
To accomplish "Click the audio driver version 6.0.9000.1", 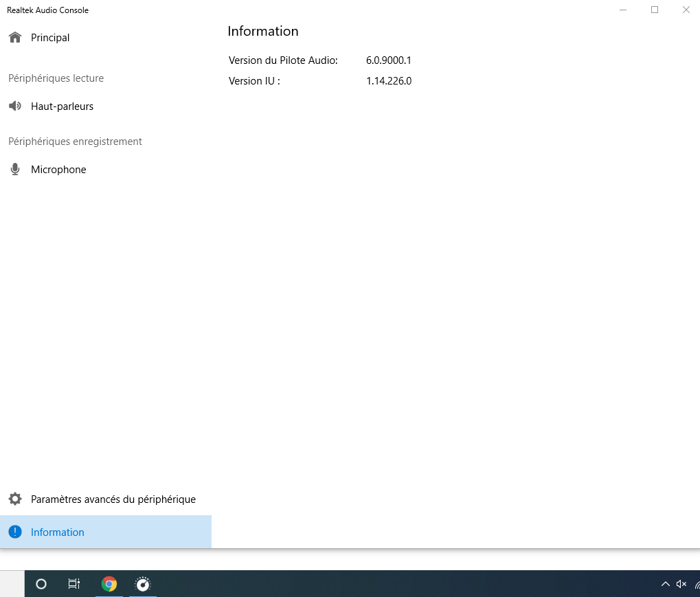I will click(388, 60).
